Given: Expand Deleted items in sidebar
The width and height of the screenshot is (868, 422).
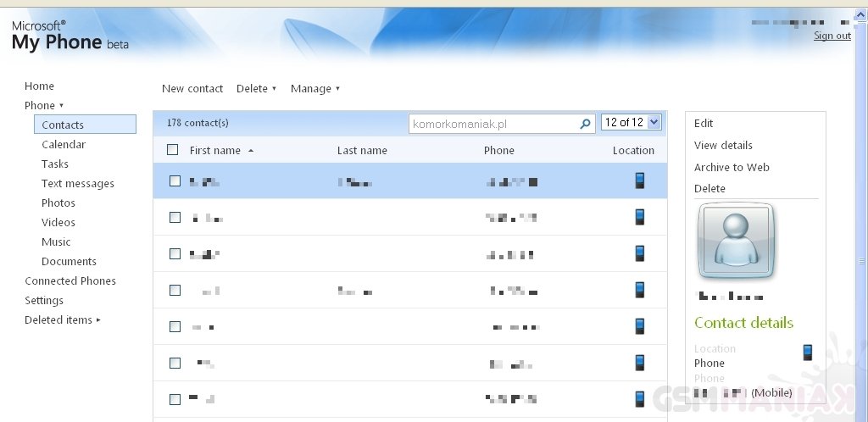Looking at the screenshot, I should pos(63,319).
